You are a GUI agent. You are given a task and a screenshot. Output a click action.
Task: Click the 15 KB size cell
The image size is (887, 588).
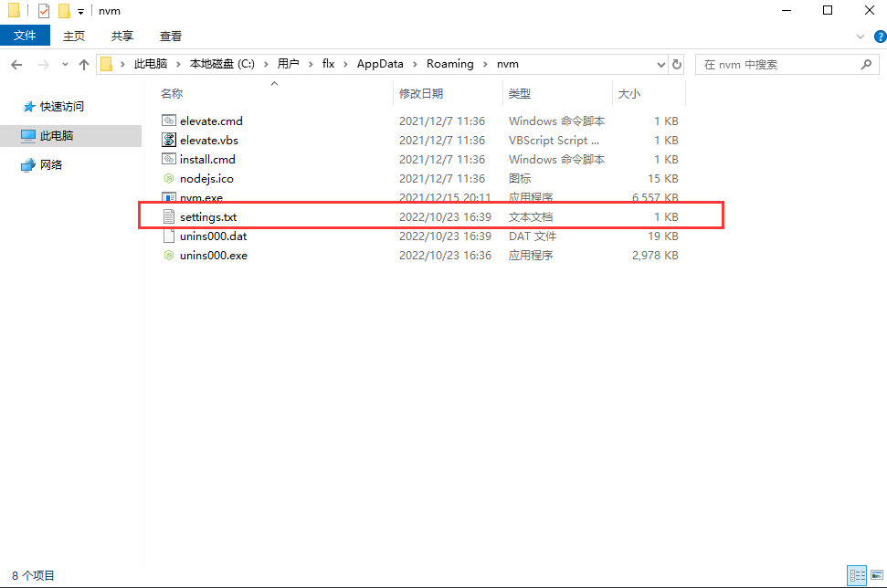click(663, 178)
